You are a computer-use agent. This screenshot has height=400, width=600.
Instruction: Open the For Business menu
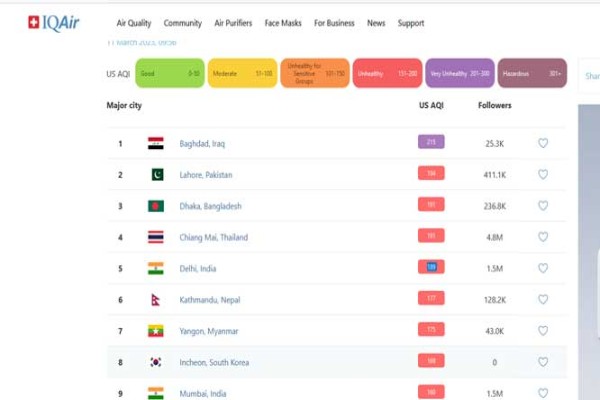(x=335, y=23)
